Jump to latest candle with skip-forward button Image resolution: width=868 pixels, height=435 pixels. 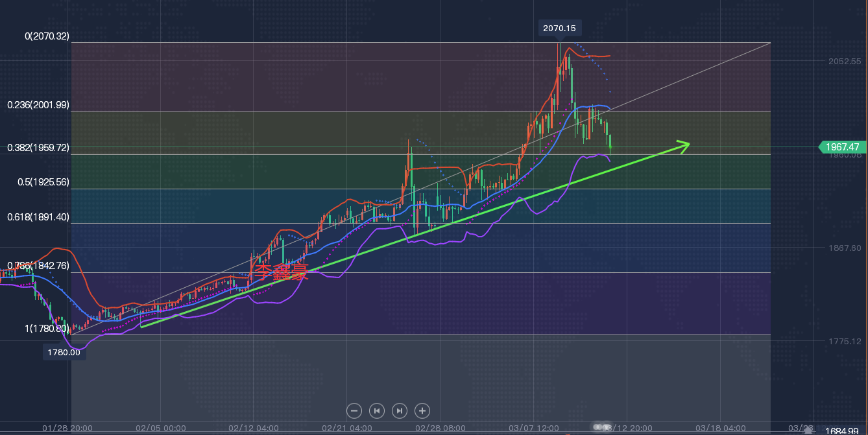coord(400,410)
